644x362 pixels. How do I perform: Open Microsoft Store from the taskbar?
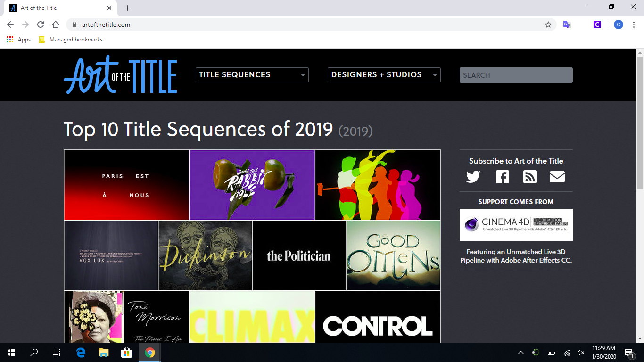tap(126, 353)
